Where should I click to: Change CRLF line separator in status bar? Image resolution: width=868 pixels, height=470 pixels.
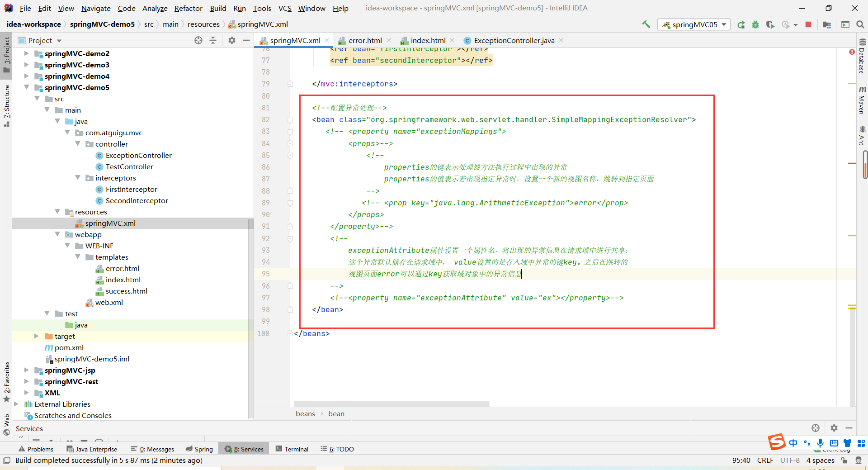click(765, 460)
